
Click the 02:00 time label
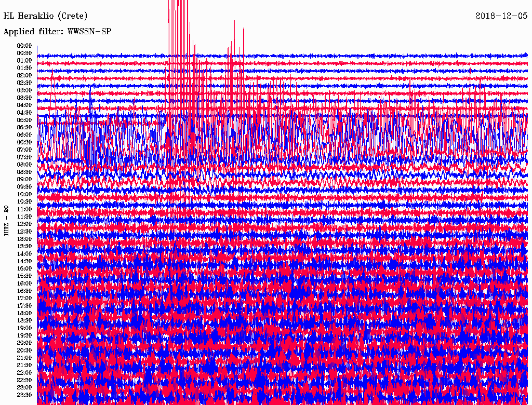tap(24, 76)
